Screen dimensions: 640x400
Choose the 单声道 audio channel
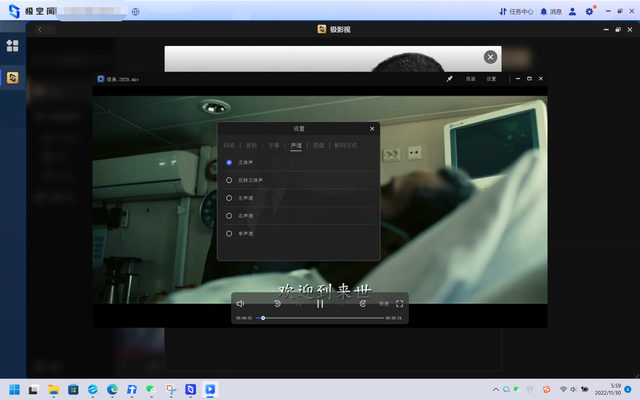(229, 233)
